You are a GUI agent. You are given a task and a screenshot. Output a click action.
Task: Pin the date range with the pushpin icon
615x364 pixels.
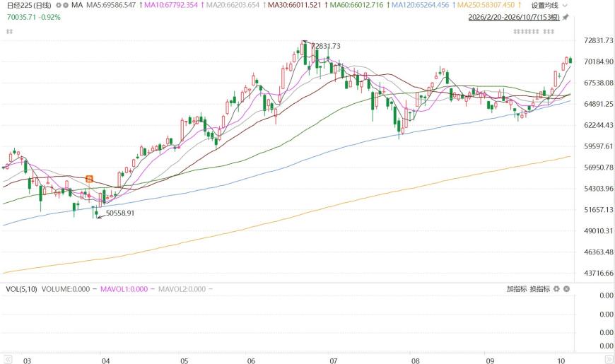coord(566,17)
